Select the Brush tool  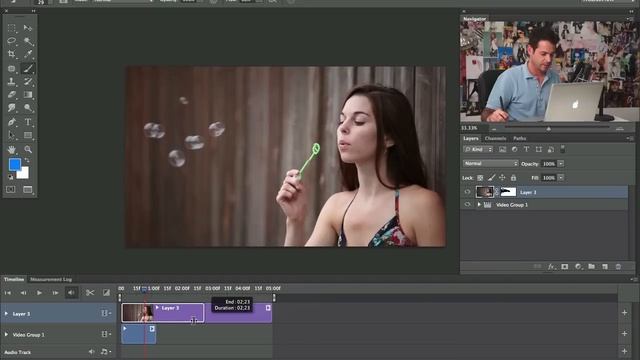[28, 69]
